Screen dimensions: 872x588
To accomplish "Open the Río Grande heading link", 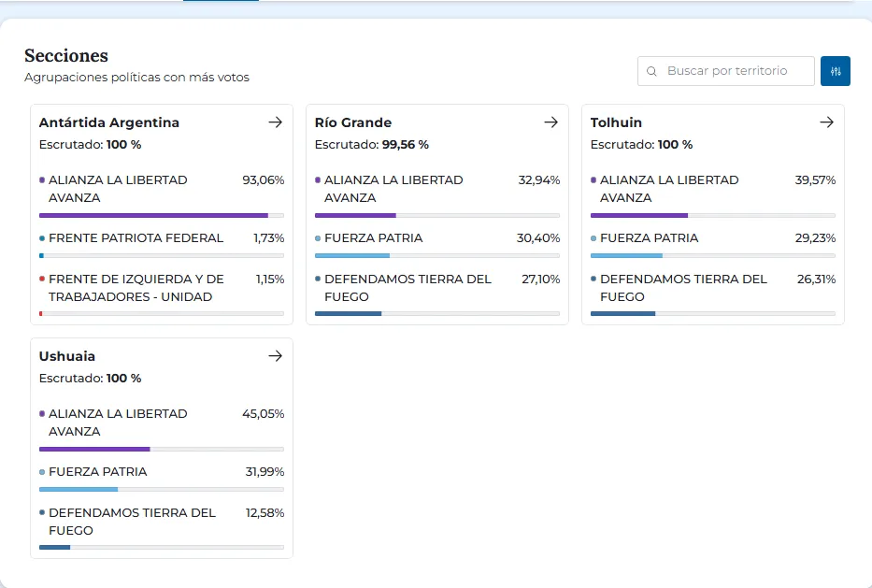I will (353, 122).
